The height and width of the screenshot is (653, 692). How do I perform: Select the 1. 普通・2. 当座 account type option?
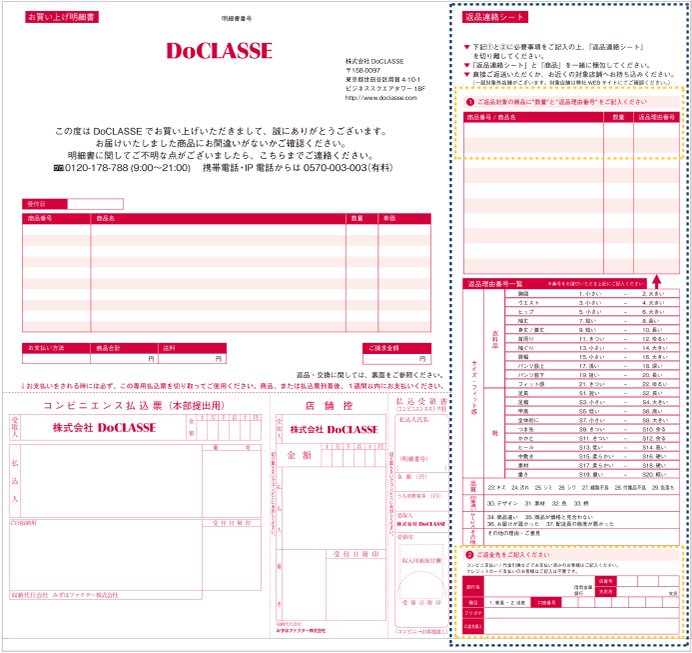pyautogui.click(x=507, y=603)
